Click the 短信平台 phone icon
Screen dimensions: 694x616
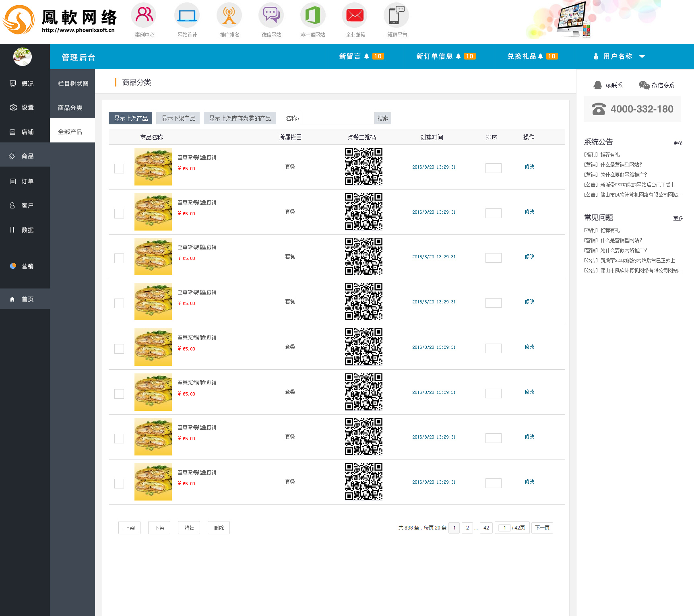[x=397, y=15]
